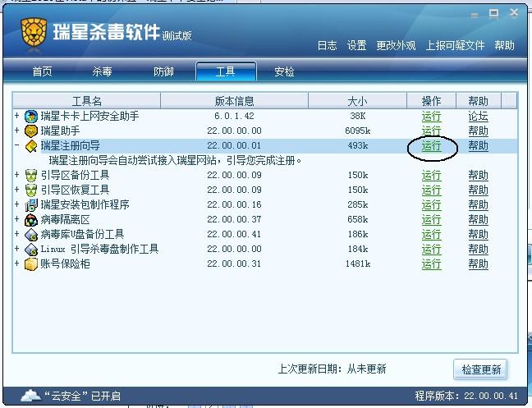Click the 账号保险柜 safe icon
The height and width of the screenshot is (408, 532).
pos(31,264)
